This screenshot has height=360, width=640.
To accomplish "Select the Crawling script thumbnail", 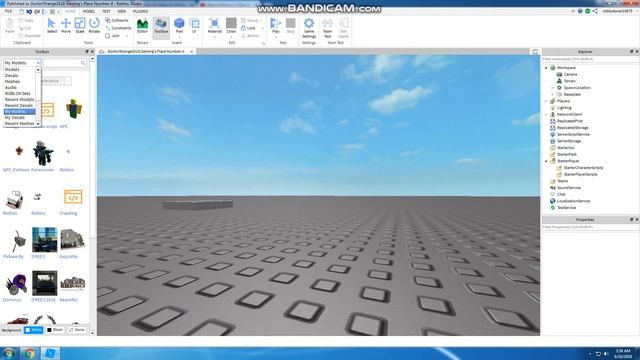I will [x=73, y=197].
